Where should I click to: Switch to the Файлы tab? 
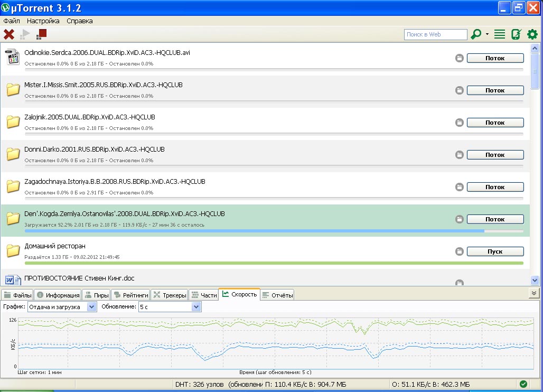(x=17, y=295)
